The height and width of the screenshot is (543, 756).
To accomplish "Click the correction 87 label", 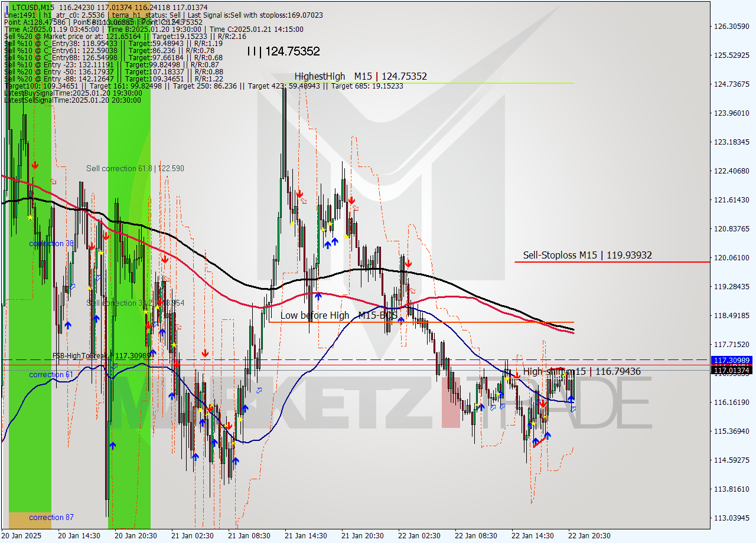I will pyautogui.click(x=51, y=517).
